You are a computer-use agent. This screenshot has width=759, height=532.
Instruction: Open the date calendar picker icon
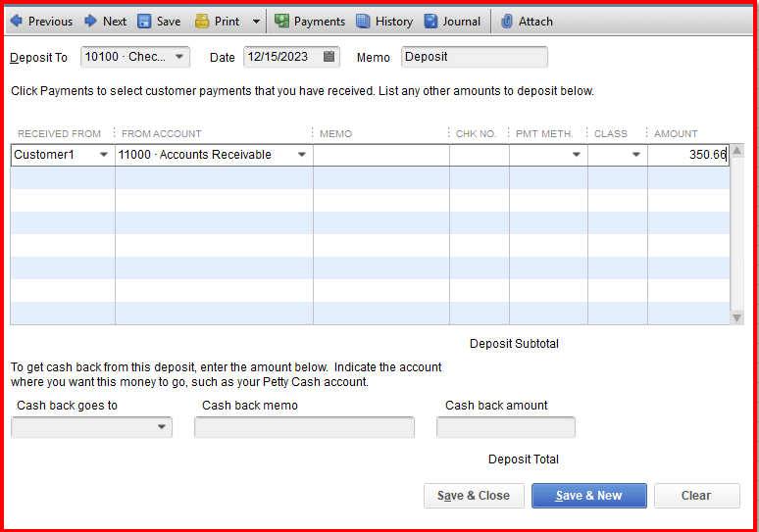click(329, 57)
